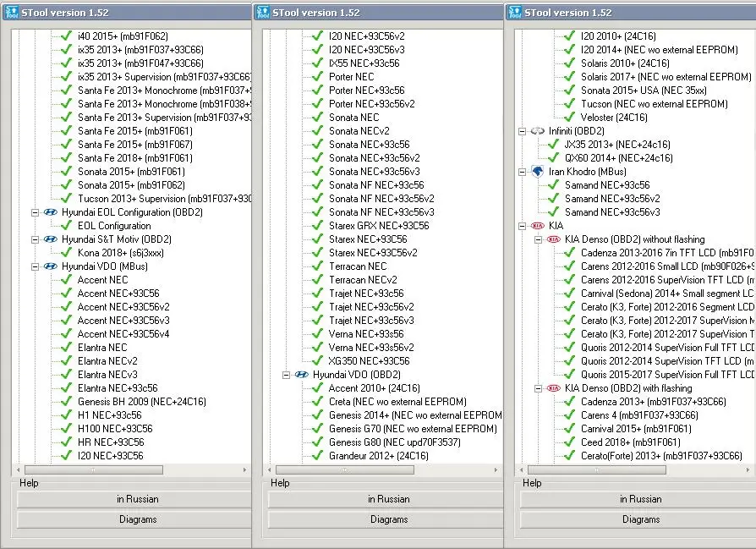756x549 pixels.
Task: Open Diagrams in the right window
Action: (638, 519)
